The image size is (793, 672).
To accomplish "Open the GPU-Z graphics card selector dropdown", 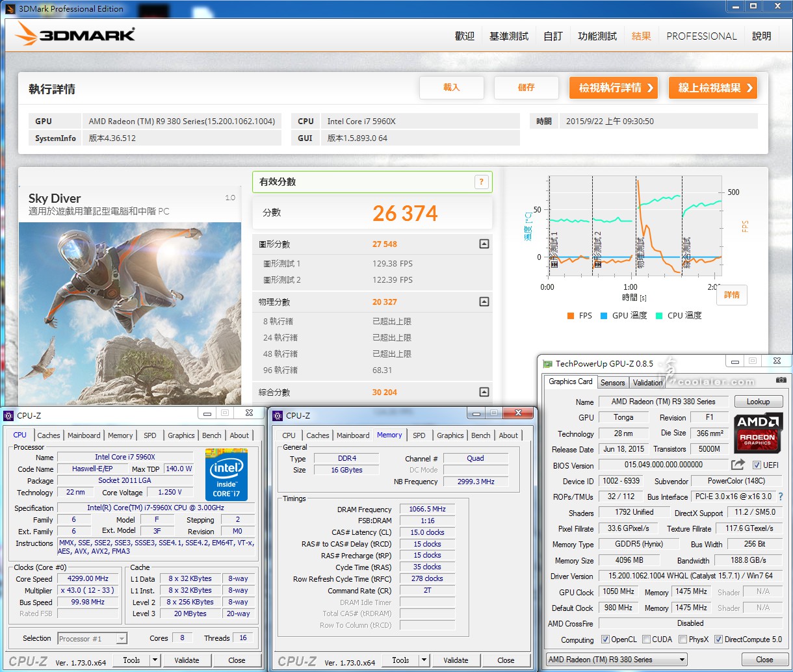I will (x=616, y=659).
